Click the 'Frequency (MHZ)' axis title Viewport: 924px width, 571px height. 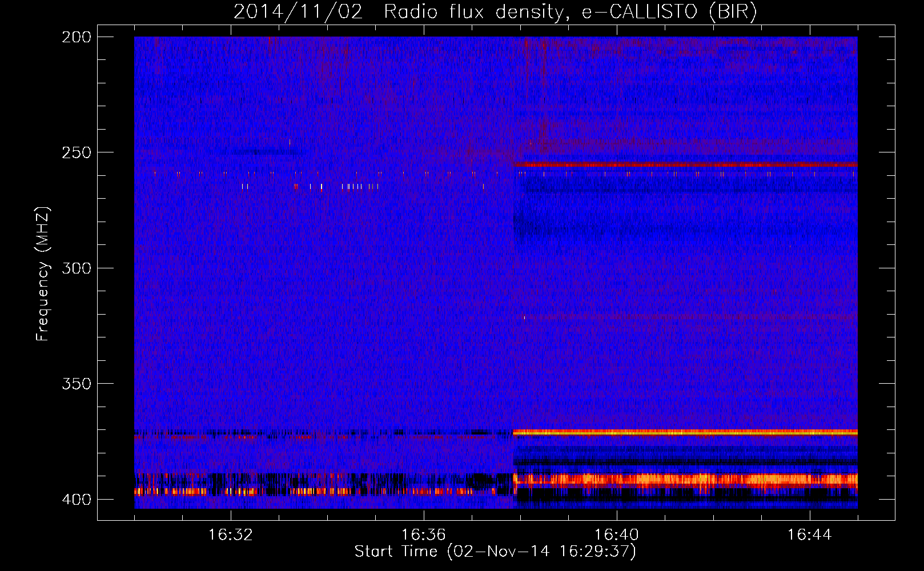tap(43, 274)
